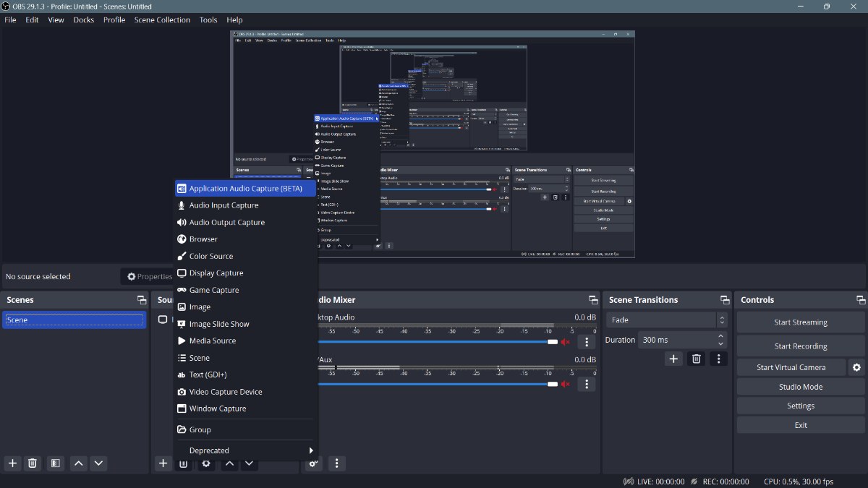Open the Audio Mixer bottom three-dot menu
Image resolution: width=868 pixels, height=488 pixels.
coord(336,463)
